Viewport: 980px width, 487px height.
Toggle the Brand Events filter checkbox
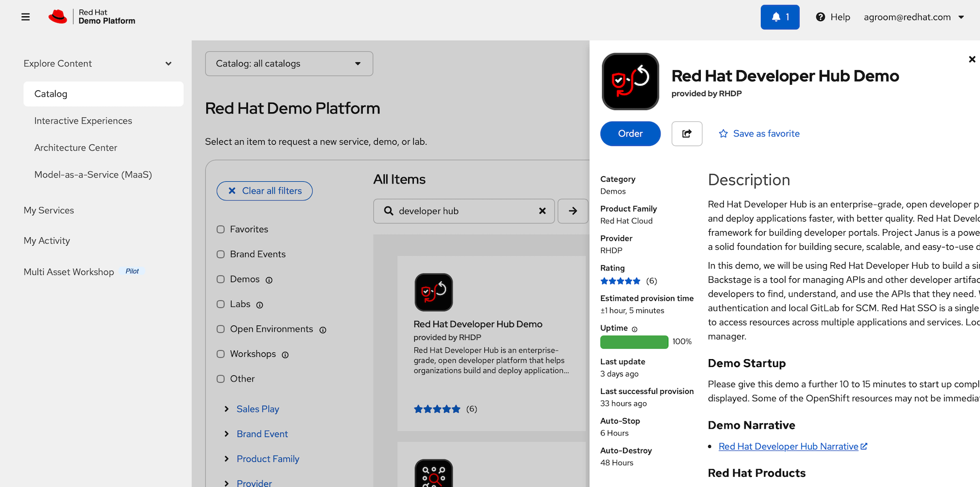click(x=221, y=254)
